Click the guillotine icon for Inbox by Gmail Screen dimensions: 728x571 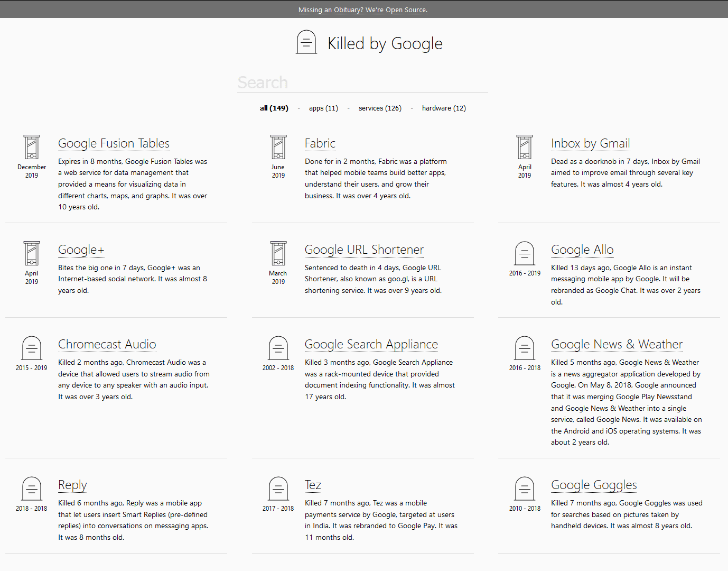[525, 147]
